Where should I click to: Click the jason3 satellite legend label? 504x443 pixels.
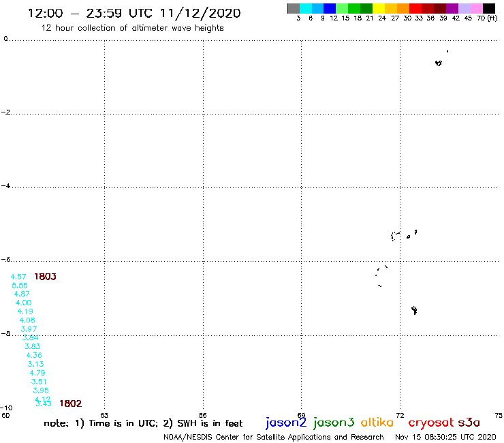pyautogui.click(x=334, y=423)
